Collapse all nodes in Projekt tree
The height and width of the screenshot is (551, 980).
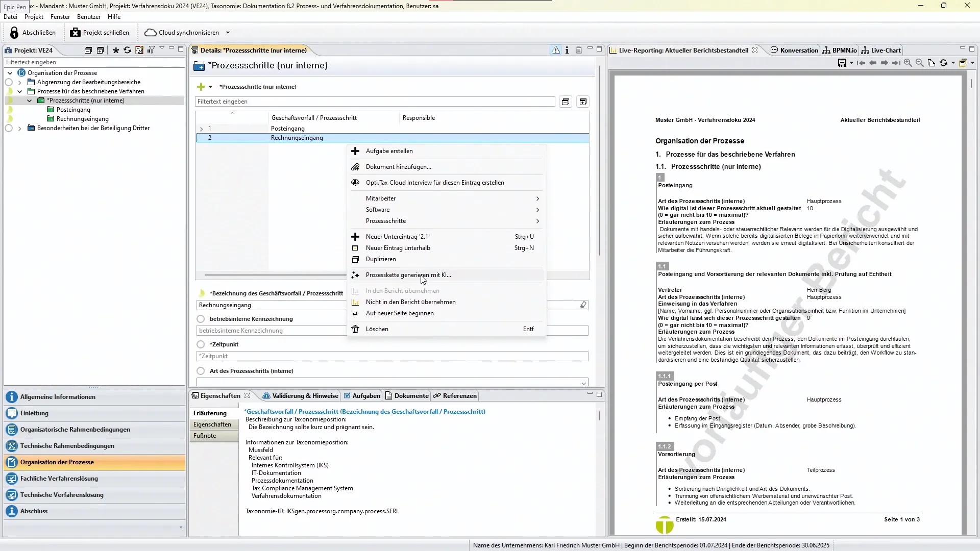tap(88, 50)
